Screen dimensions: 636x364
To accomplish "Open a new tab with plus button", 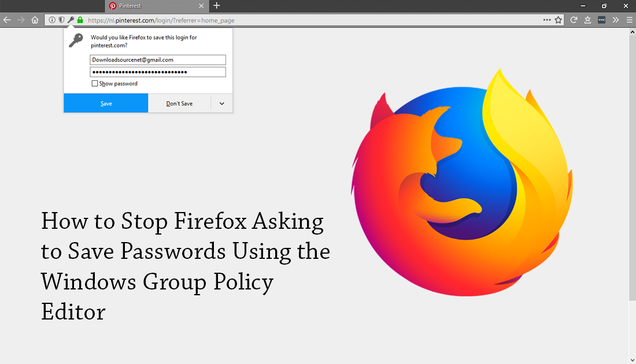I will [217, 6].
